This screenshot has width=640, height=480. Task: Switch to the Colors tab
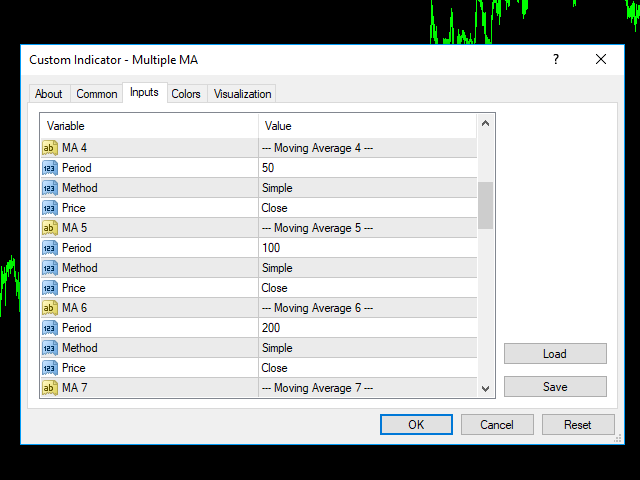[x=186, y=94]
